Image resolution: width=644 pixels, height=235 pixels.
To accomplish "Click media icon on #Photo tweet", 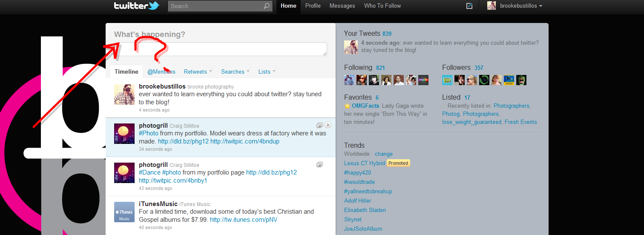I will tap(319, 125).
